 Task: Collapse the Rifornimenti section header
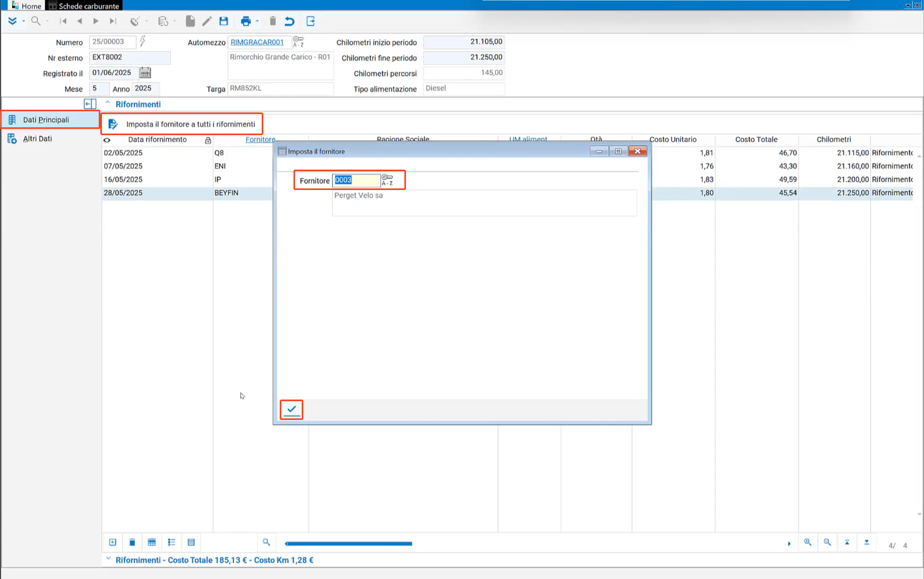tap(108, 103)
